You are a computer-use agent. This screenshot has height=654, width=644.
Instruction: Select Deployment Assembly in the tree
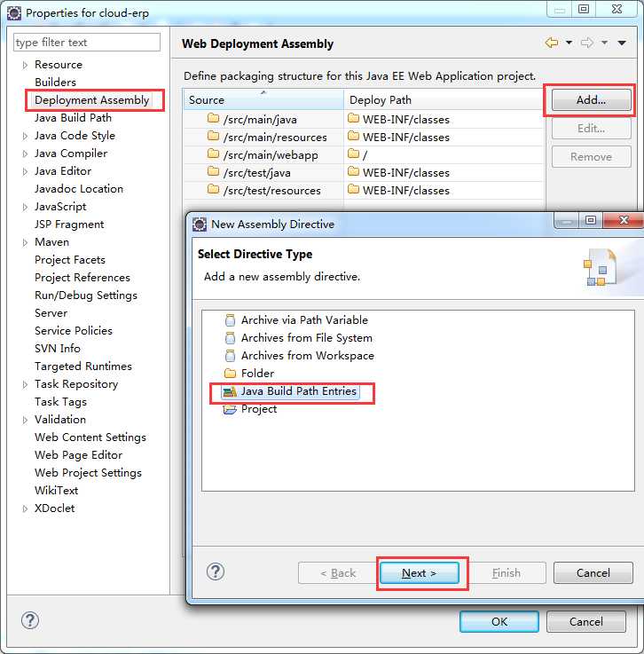(92, 100)
